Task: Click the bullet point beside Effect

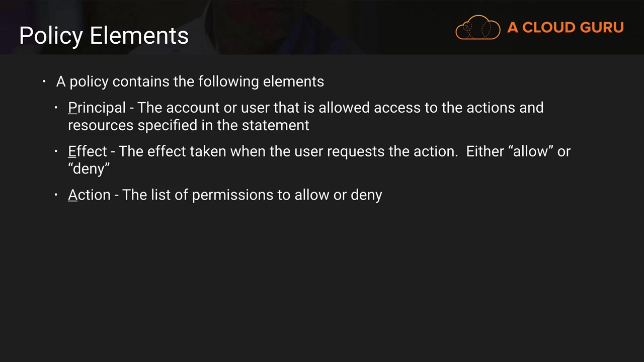Action: 56,151
